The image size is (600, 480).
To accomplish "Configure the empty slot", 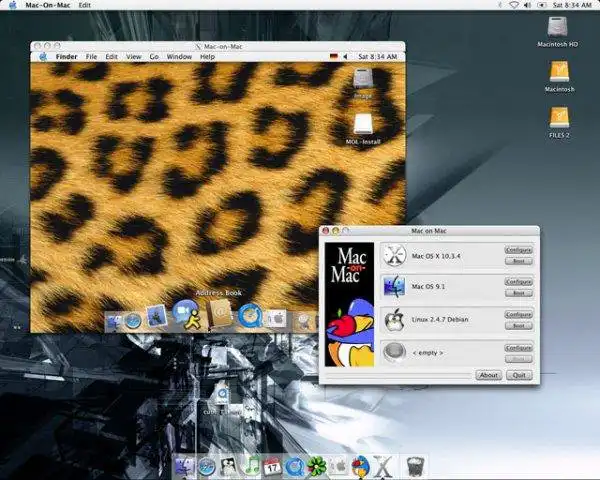I will [x=518, y=348].
